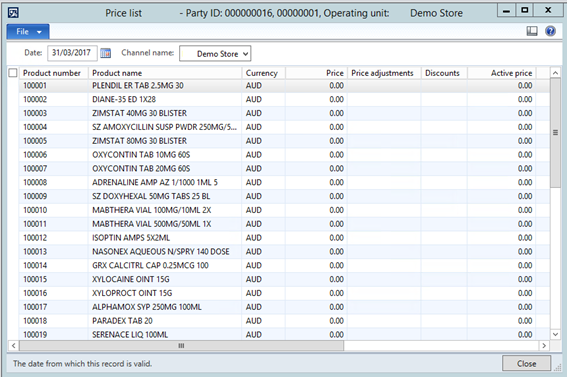This screenshot has height=377, width=567.
Task: Click the Price adjustments column header
Action: [x=384, y=73]
